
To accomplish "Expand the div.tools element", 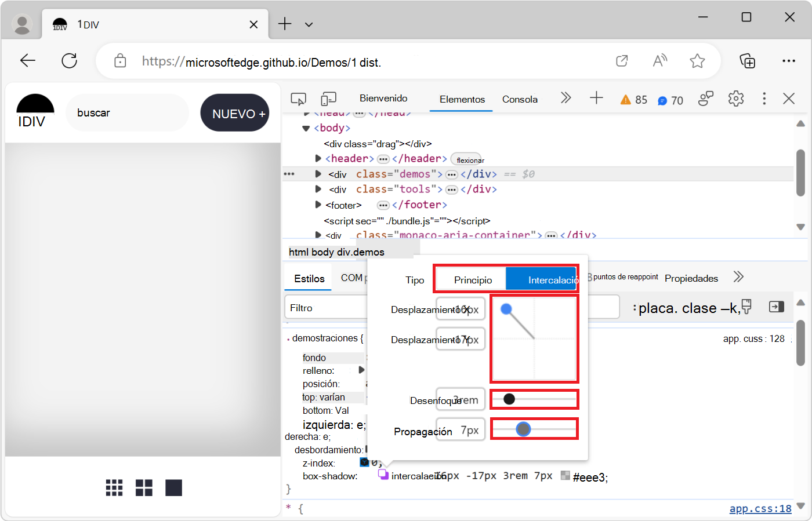I will coord(318,189).
